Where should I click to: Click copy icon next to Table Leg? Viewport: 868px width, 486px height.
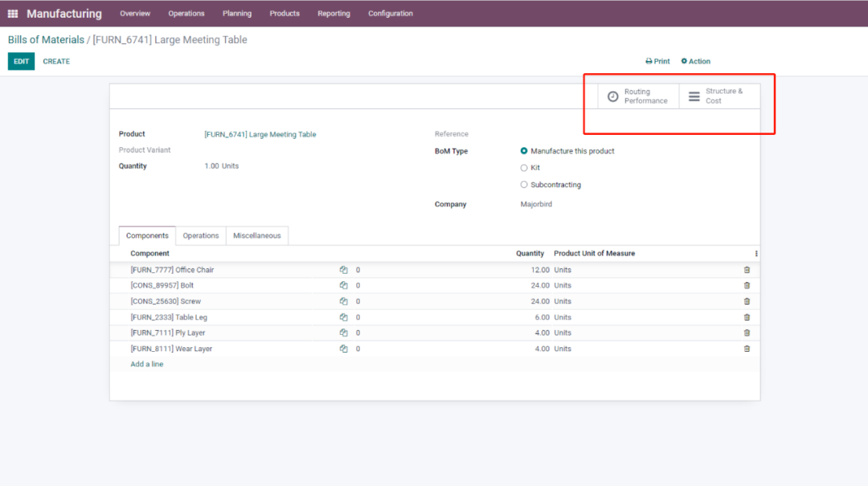343,317
